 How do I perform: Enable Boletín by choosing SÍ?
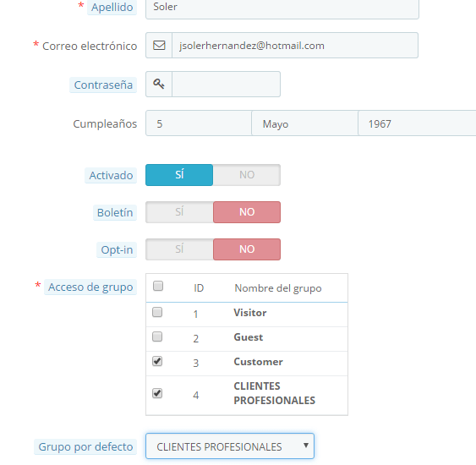tap(179, 212)
